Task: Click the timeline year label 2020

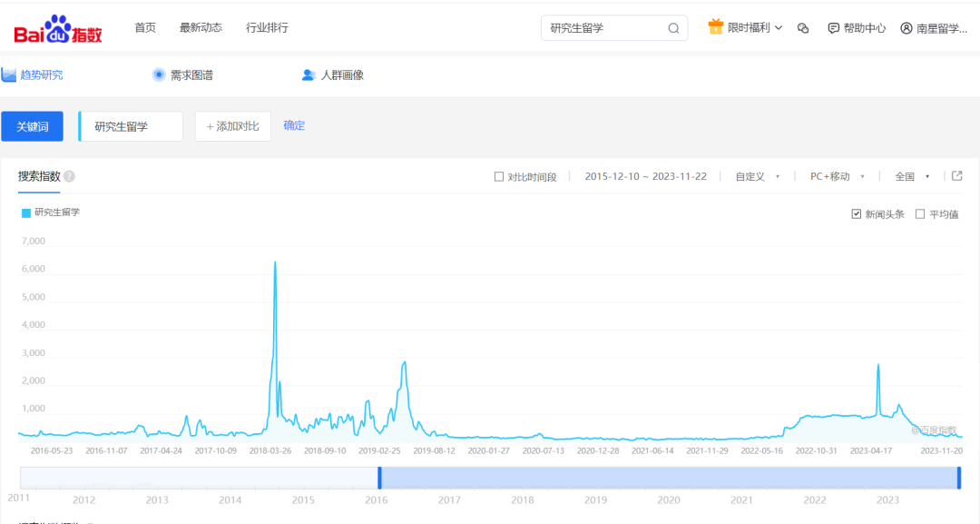Action: pyautogui.click(x=669, y=500)
